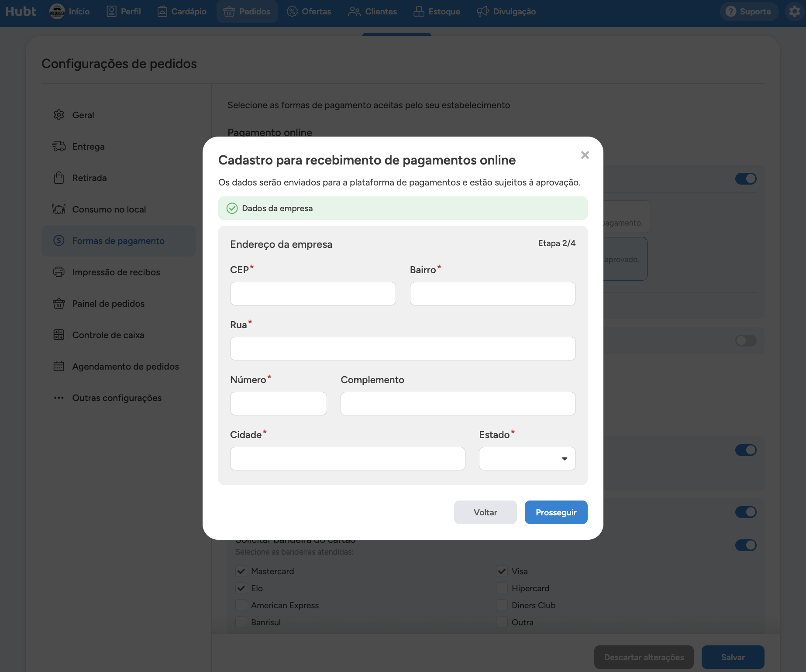This screenshot has width=806, height=672.
Task: Open Outras configurações section
Action: 118,398
